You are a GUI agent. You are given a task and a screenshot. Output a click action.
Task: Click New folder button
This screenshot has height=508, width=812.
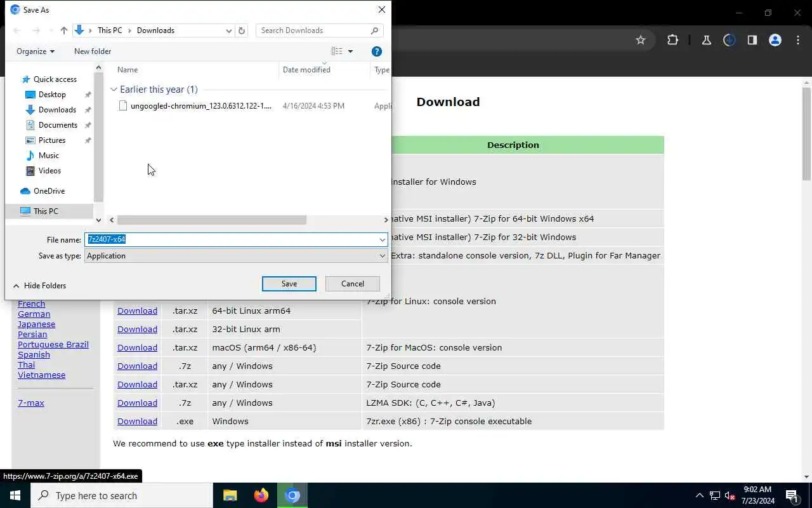pyautogui.click(x=93, y=51)
